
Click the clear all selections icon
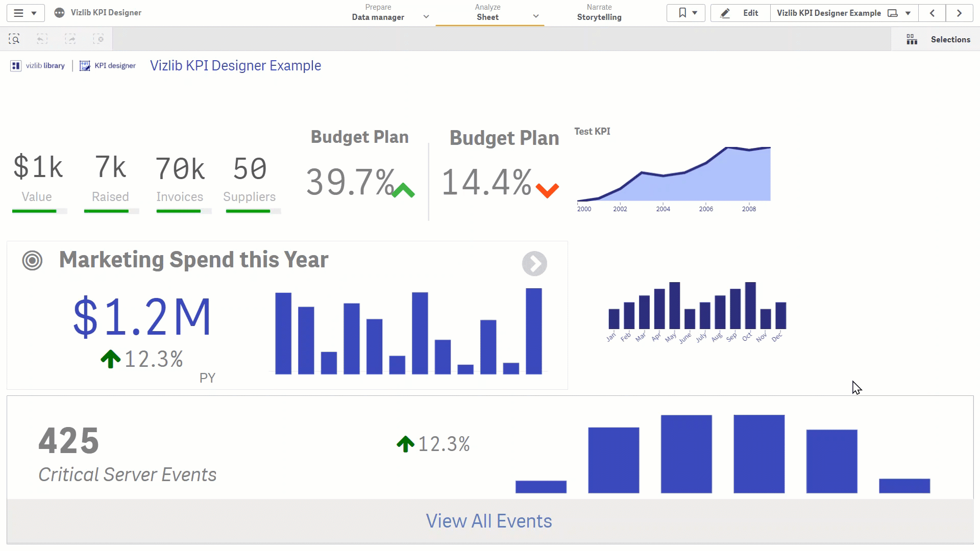click(99, 39)
